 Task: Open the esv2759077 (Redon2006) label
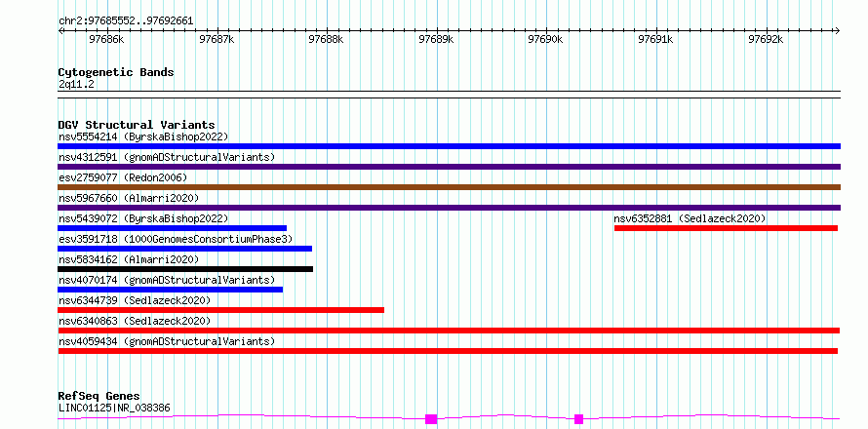click(x=123, y=177)
